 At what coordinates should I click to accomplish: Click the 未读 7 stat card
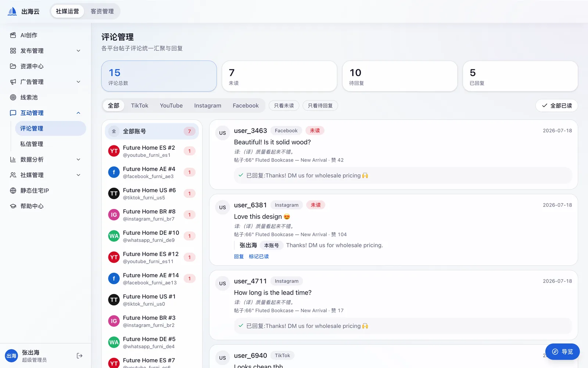(279, 76)
